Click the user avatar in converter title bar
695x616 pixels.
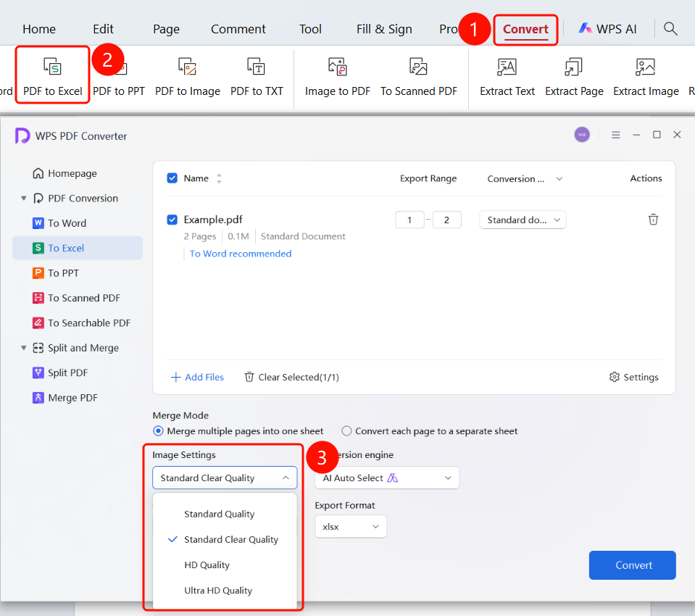coord(582,135)
